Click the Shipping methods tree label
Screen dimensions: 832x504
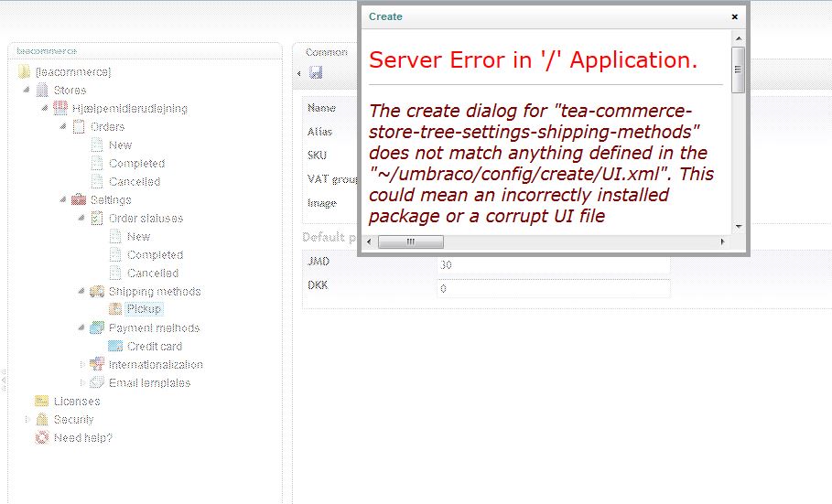155,291
